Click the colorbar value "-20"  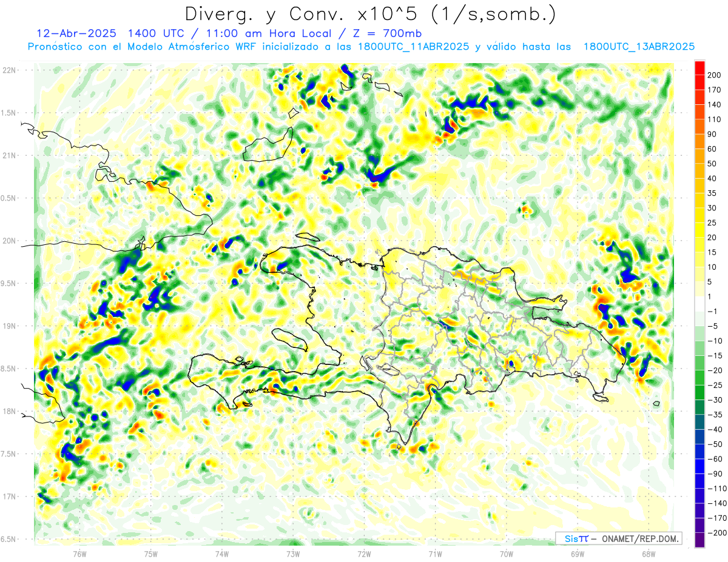[x=716, y=370]
